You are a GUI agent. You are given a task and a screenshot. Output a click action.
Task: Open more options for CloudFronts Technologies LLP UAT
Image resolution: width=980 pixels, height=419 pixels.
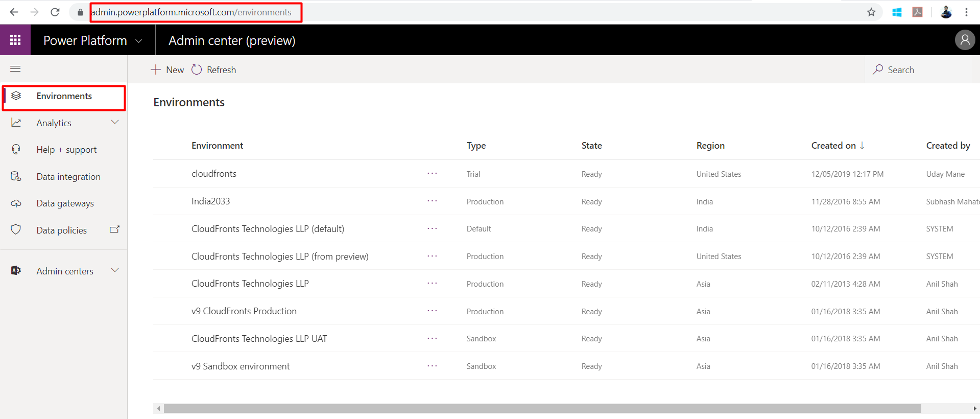point(432,338)
